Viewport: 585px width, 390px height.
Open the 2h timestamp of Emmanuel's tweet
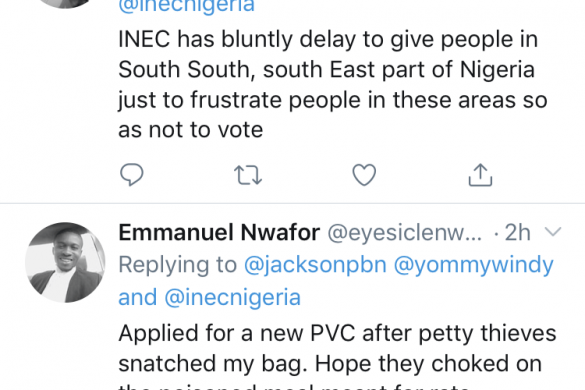coord(517,233)
